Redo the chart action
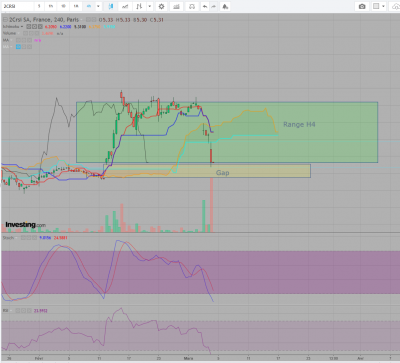This screenshot has width=400, height=363. [214, 6]
